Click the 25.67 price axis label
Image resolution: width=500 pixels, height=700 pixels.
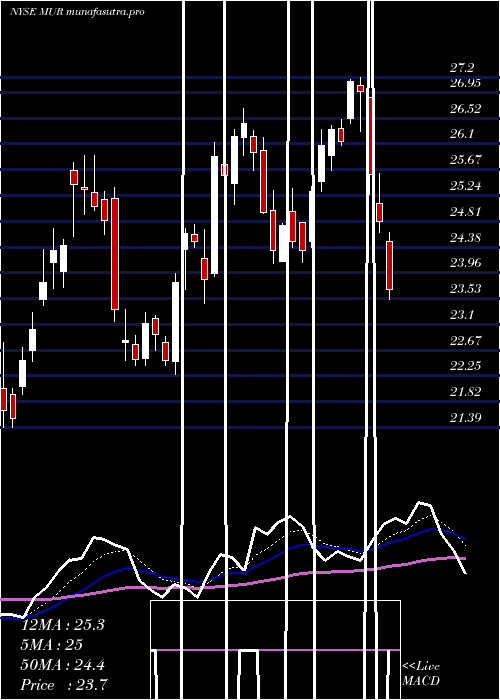coord(465,160)
